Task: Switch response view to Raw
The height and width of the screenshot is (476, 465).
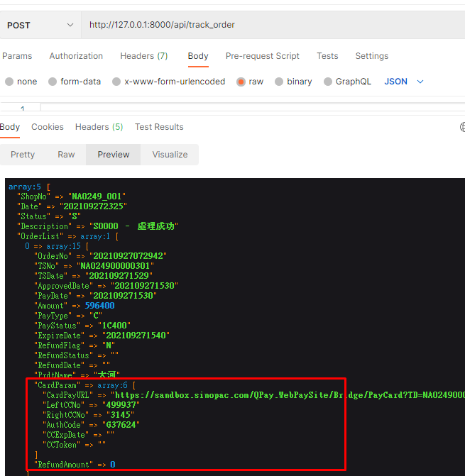Action: (66, 155)
